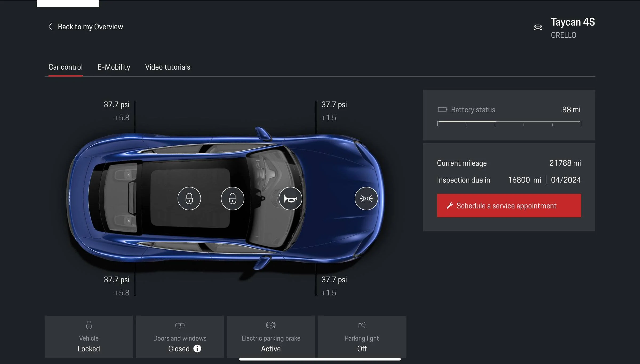Open the Doors and windows Closed tile
The height and width of the screenshot is (364, 640).
(x=180, y=337)
